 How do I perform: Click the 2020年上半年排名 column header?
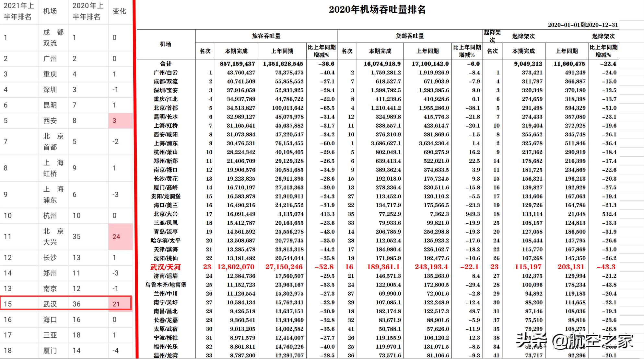click(88, 11)
